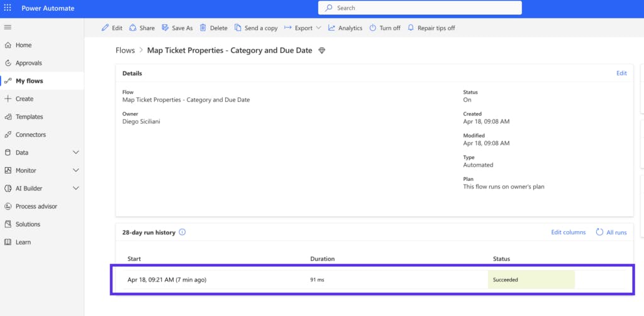Click the Automated type value
The height and width of the screenshot is (316, 644).
pos(478,165)
